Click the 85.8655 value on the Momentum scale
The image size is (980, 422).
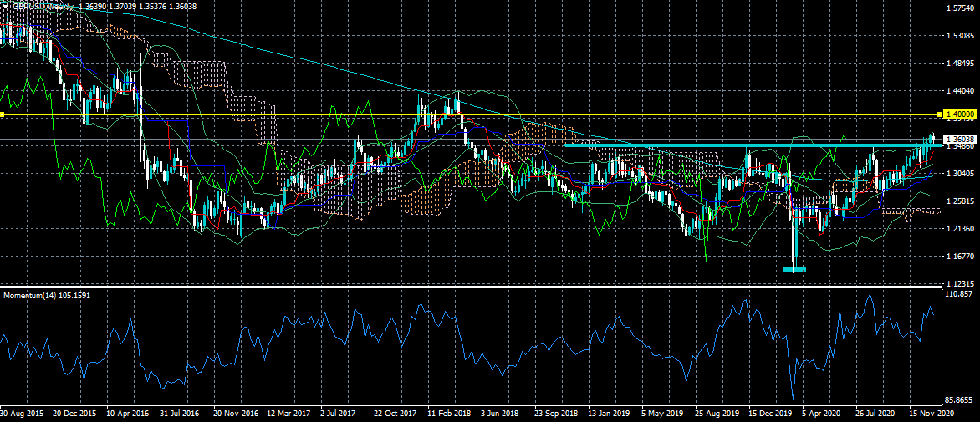(x=958, y=400)
